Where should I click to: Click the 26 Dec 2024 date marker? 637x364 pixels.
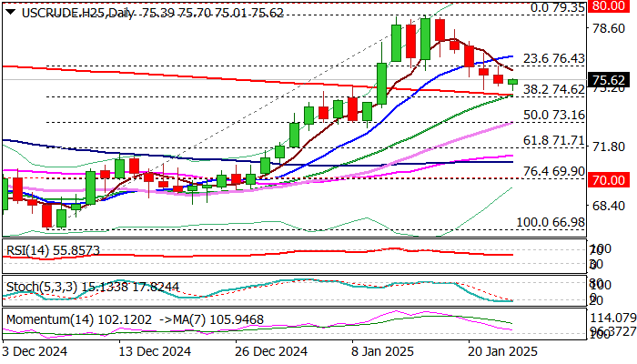(271, 351)
